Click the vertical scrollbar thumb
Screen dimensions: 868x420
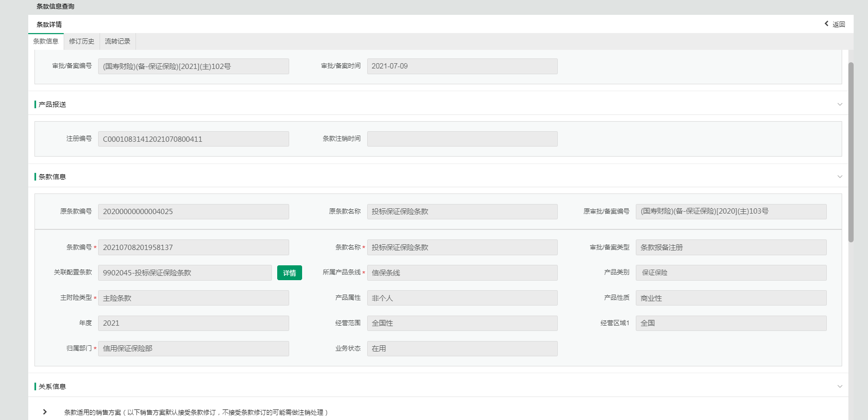[x=851, y=151]
